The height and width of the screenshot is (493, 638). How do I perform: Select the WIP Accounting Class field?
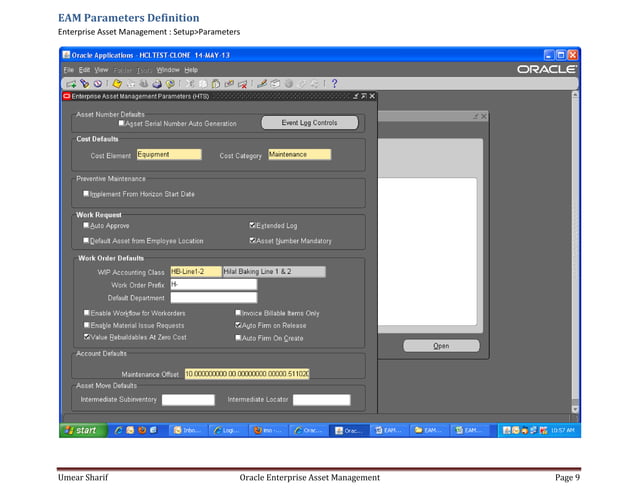point(194,271)
